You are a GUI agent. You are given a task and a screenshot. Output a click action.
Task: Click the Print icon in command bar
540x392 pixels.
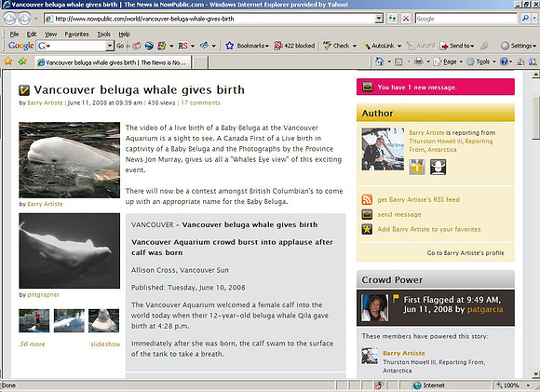418,61
